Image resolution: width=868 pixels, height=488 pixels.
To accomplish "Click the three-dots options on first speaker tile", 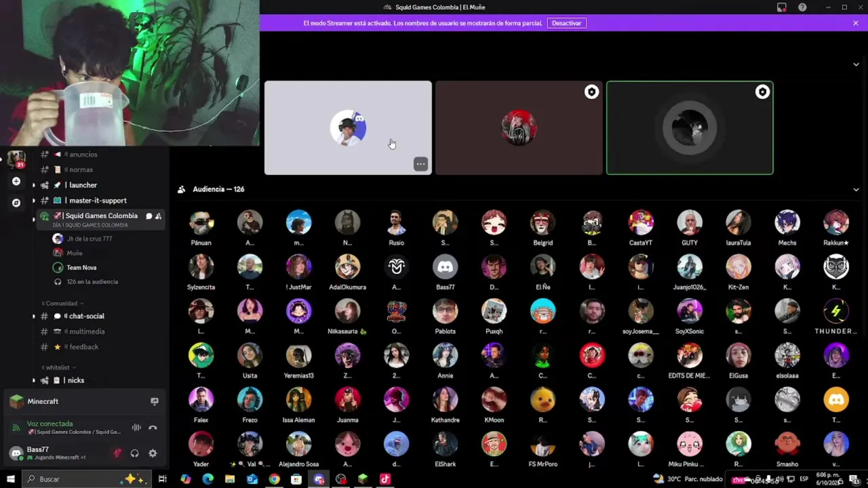I will (x=421, y=164).
